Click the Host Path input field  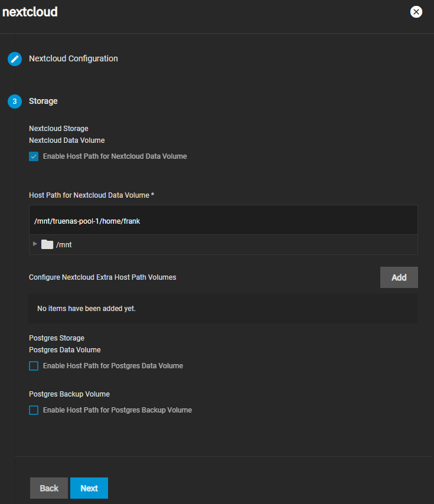(223, 220)
